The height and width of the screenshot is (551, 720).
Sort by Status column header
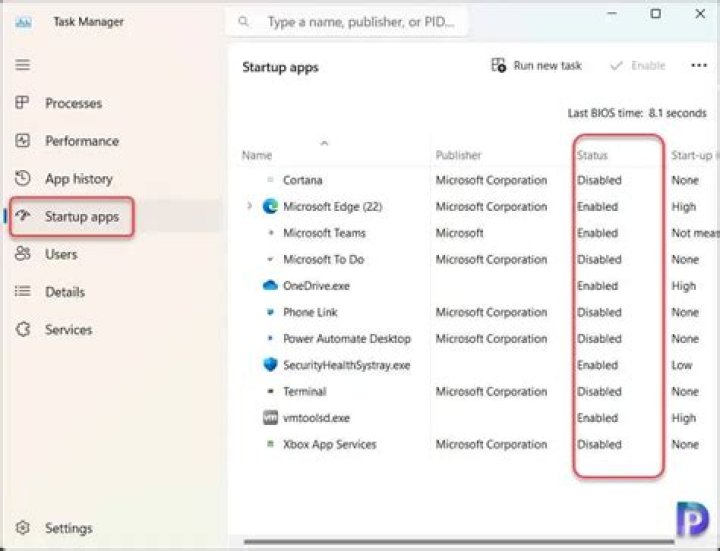coord(592,155)
